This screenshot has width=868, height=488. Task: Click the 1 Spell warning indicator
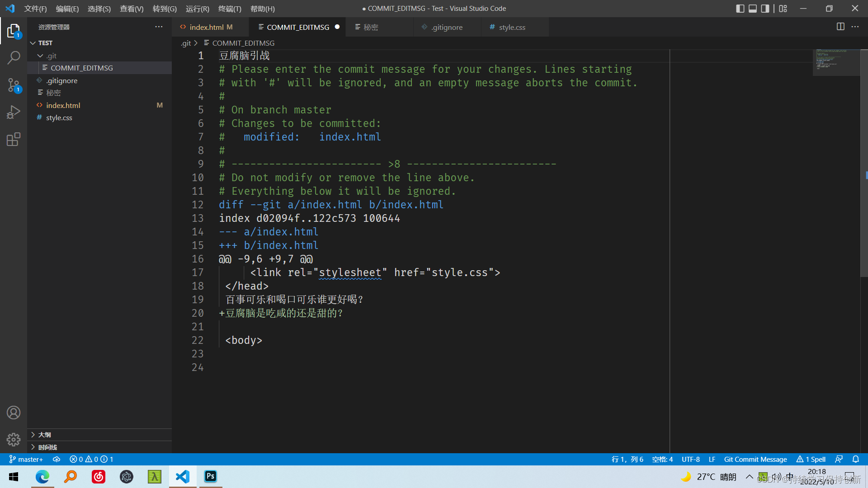pos(811,459)
